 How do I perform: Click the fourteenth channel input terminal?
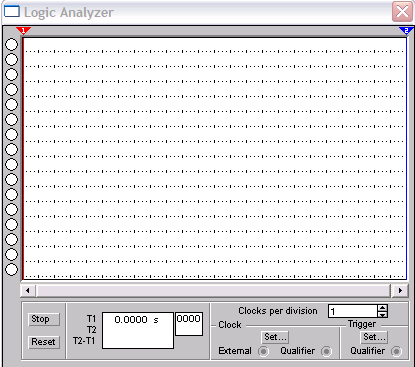point(12,239)
